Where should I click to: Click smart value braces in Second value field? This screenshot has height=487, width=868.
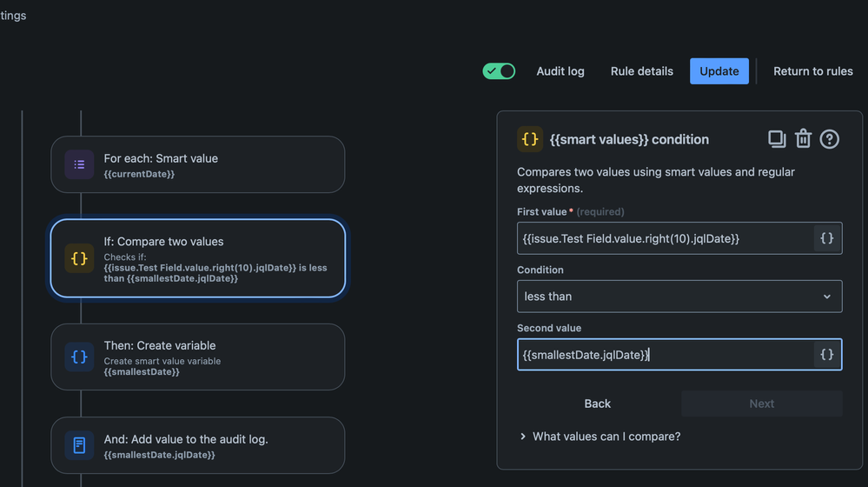point(827,355)
